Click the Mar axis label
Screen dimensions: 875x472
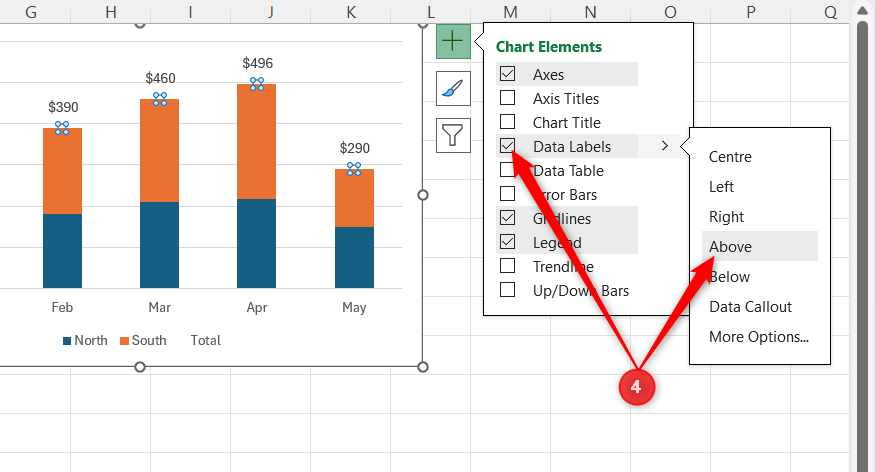click(x=160, y=307)
